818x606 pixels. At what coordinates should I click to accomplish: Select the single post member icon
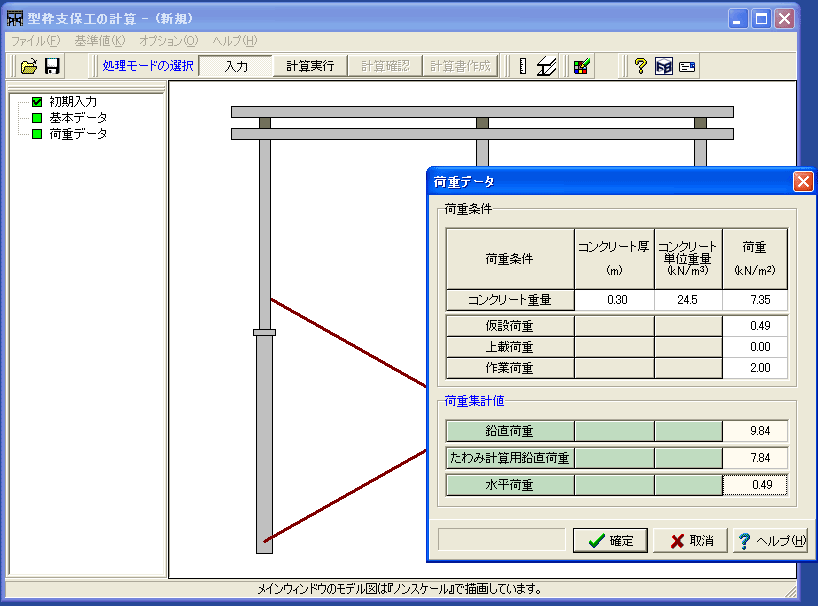pyautogui.click(x=523, y=66)
